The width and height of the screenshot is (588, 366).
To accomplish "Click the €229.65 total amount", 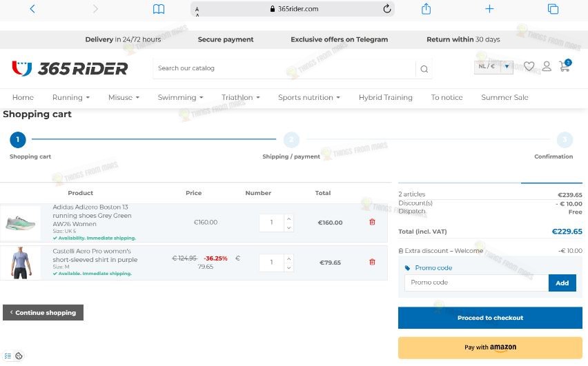I will pos(567,232).
